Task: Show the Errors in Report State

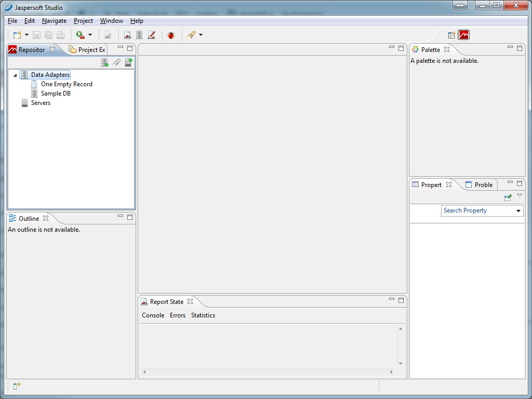Action: click(178, 315)
